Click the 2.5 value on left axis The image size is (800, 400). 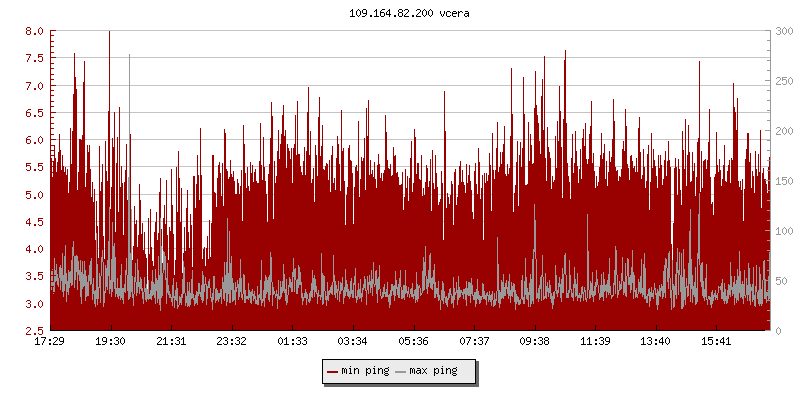point(34,331)
